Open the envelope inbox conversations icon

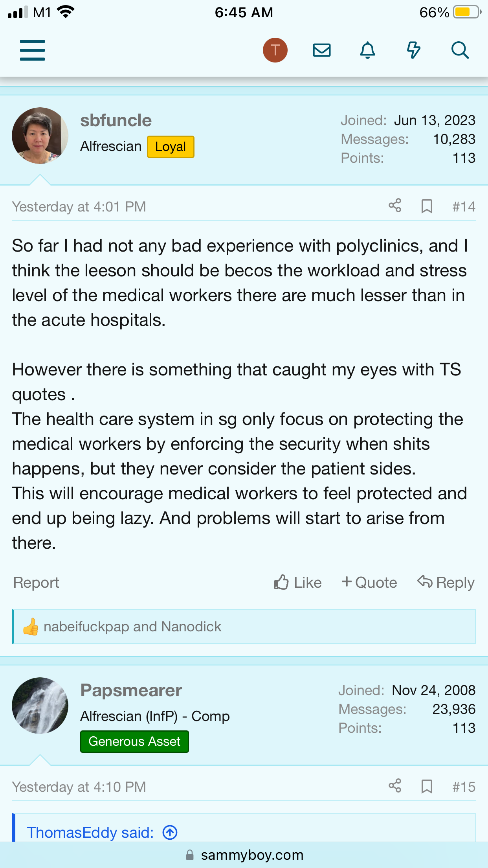[321, 50]
